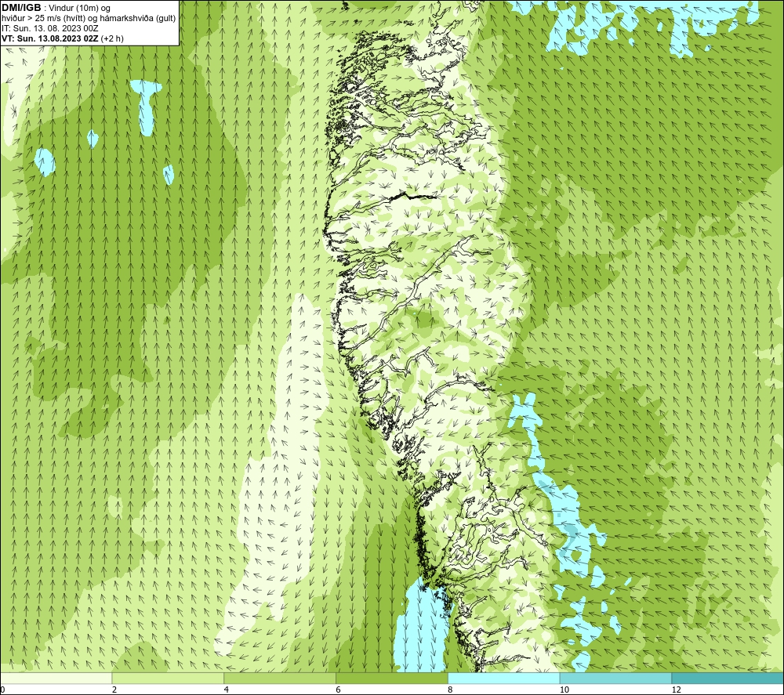This screenshot has height=695, width=784.
Task: Click the '4' label under the color scale
Action: pos(226,690)
